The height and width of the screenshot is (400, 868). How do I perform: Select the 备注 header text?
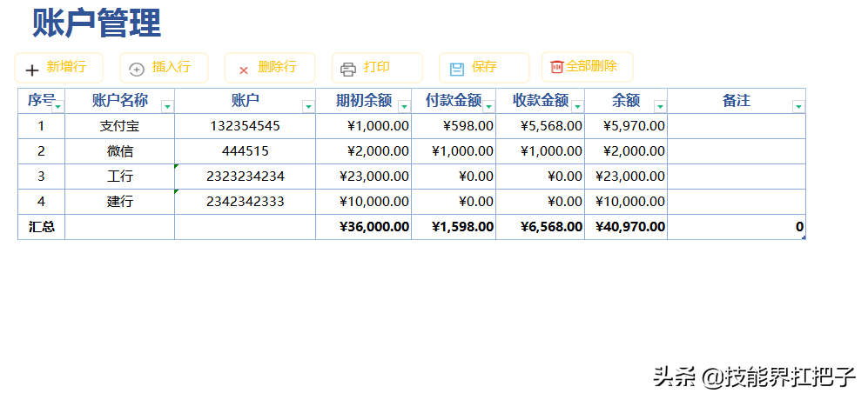coord(737,101)
